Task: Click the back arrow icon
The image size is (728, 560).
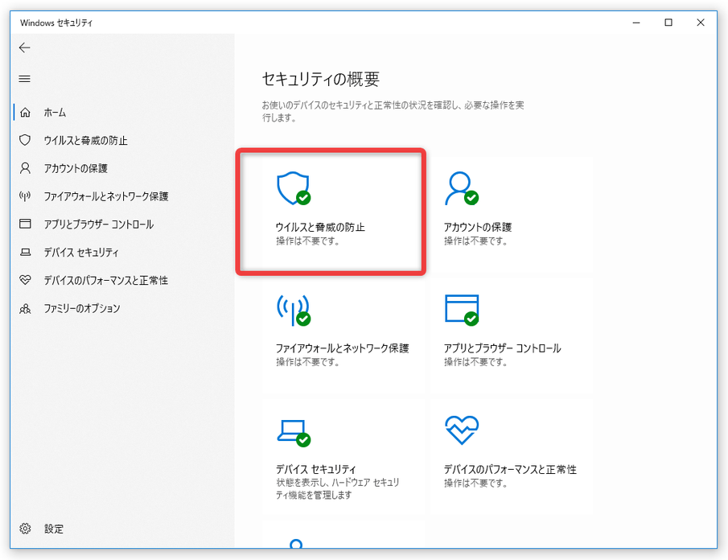Action: tap(25, 47)
